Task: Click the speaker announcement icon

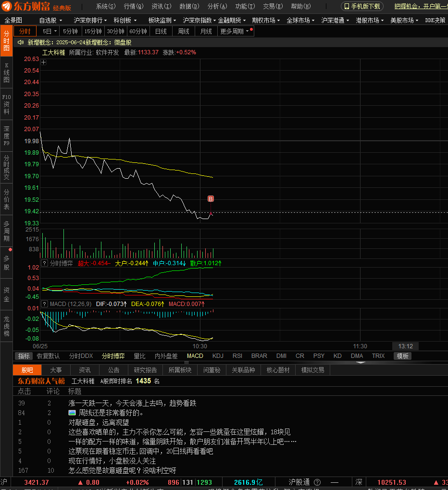Action: (x=21, y=42)
